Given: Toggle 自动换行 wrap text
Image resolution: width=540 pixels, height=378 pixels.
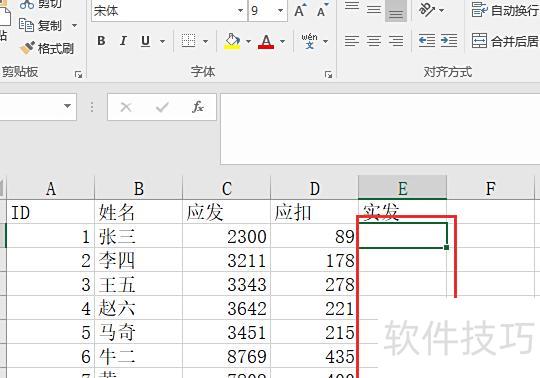Looking at the screenshot, I should [505, 10].
